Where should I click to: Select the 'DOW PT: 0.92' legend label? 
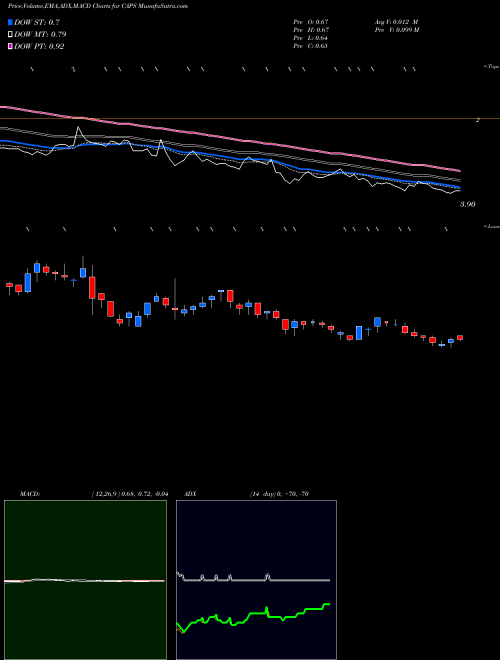click(x=39, y=46)
